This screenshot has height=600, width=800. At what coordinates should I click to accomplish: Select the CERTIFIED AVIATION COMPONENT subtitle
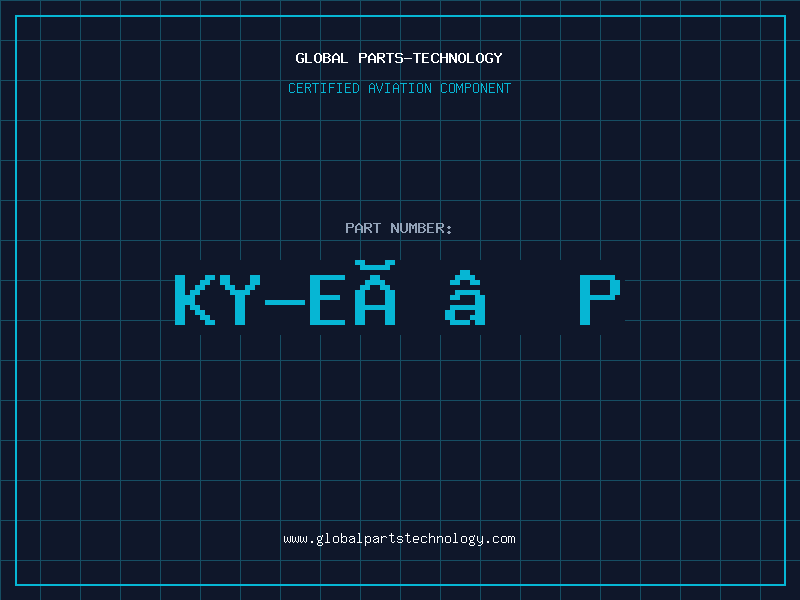tap(399, 88)
